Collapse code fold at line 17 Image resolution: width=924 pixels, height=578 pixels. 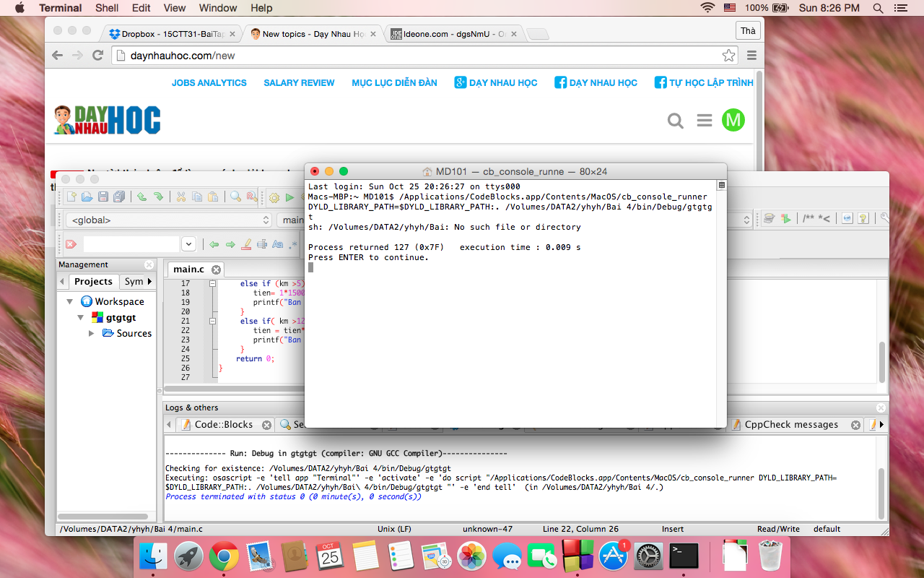[x=212, y=284]
